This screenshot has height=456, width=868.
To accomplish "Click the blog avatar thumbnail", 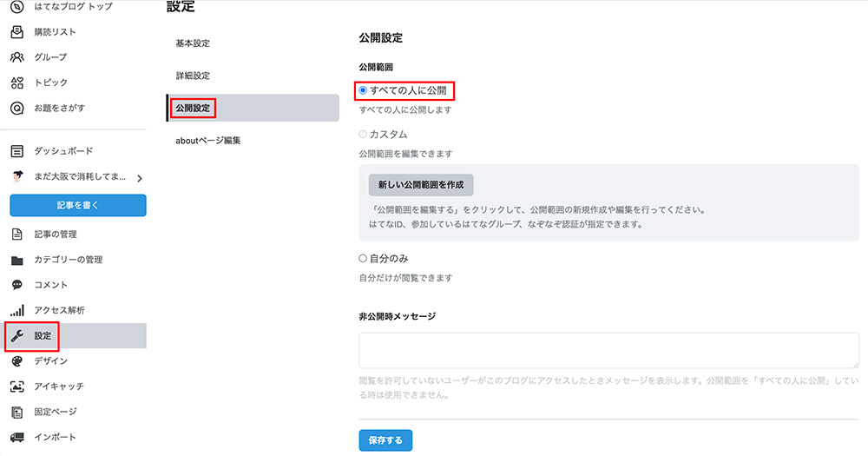I will coord(17,176).
